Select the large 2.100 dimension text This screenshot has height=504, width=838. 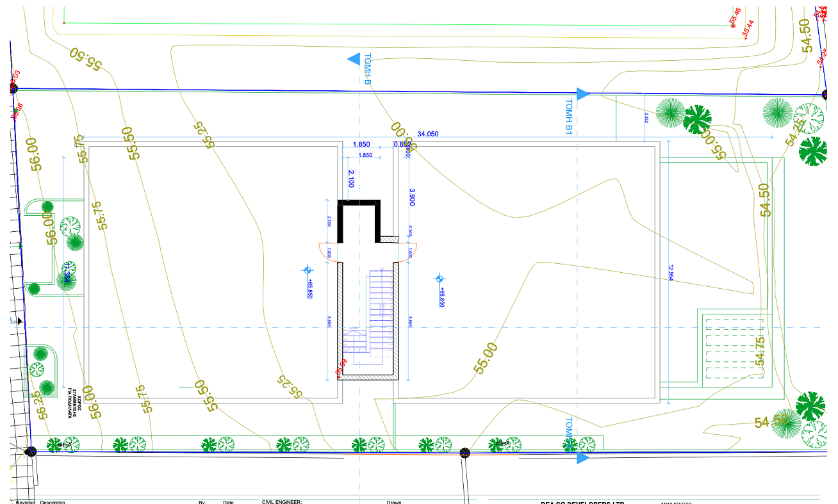(x=351, y=179)
